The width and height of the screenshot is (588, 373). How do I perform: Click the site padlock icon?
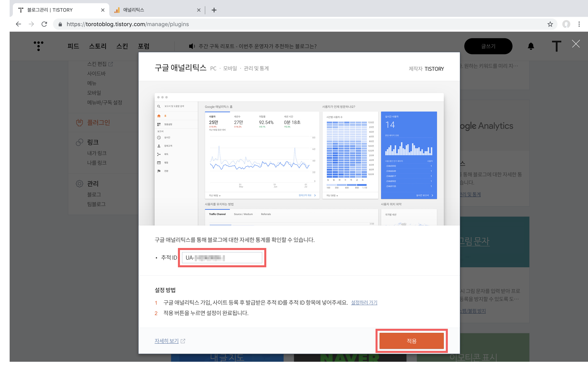(60, 24)
